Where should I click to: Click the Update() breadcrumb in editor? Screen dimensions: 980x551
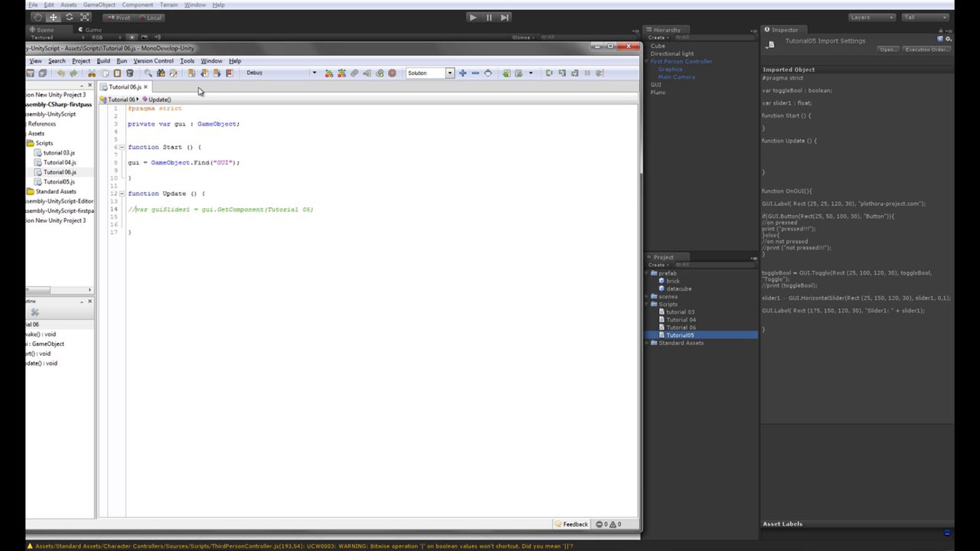157,99
